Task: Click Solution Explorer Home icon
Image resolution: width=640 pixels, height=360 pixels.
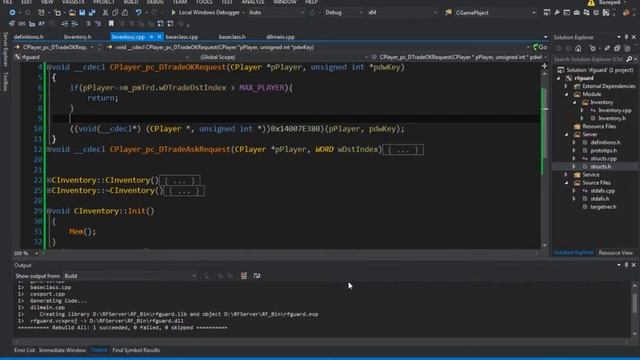Action: pos(578,49)
